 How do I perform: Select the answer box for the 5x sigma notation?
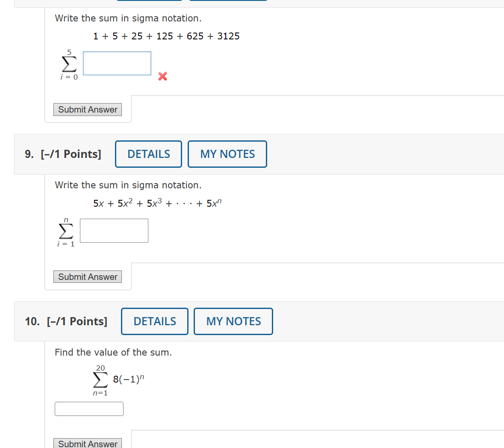coord(114,230)
